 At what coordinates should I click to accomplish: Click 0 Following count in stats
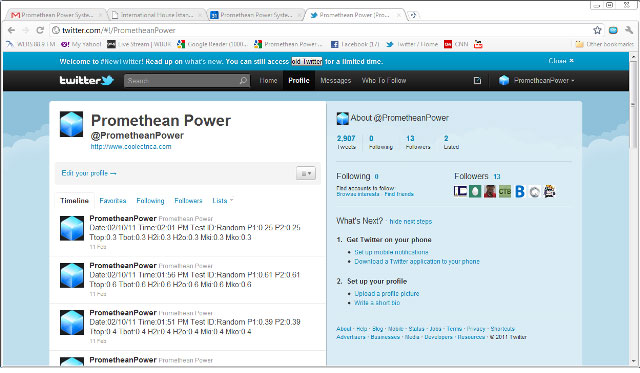380,142
